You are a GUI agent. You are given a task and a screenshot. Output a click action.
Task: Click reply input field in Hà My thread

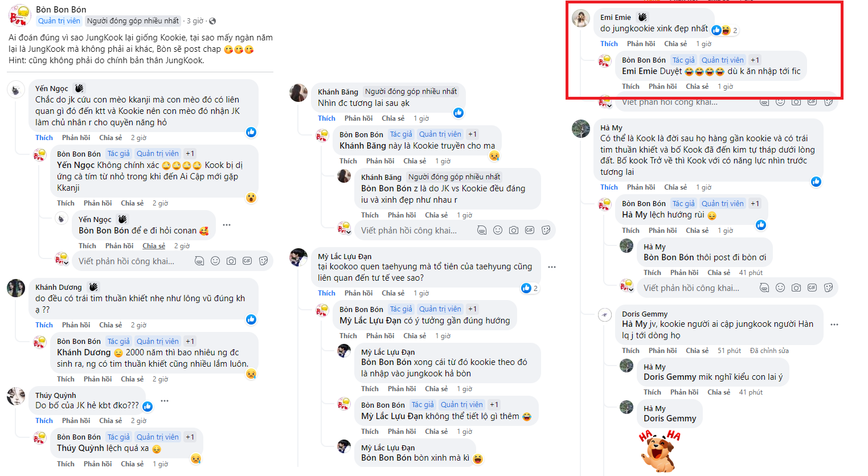[x=691, y=288]
